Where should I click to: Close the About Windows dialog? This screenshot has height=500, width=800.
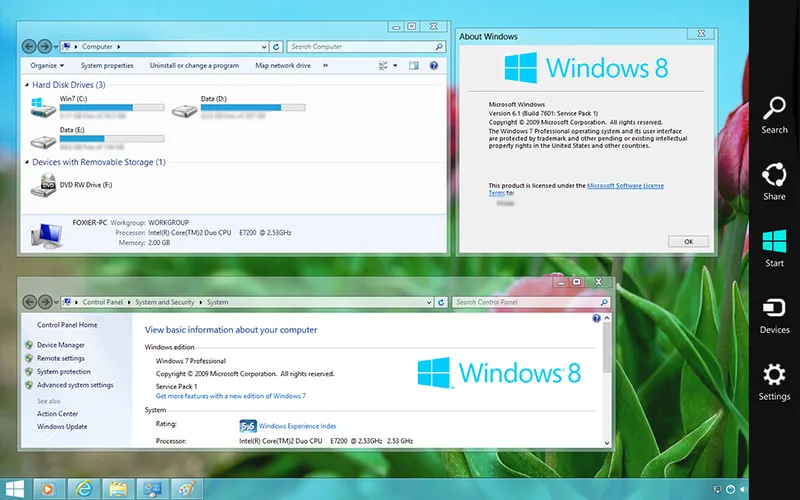pyautogui.click(x=701, y=33)
